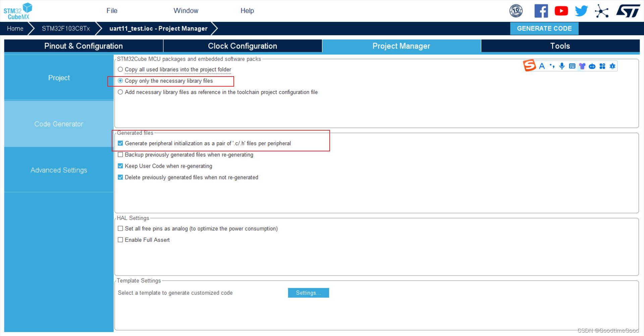
Task: Open the Help menu
Action: tap(247, 11)
